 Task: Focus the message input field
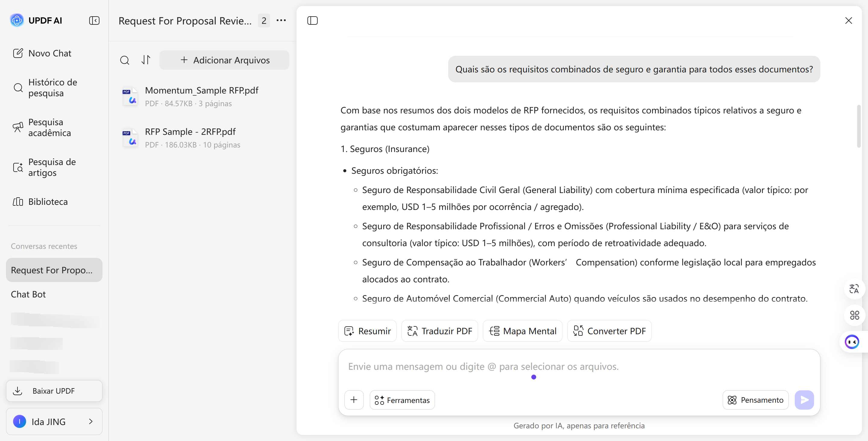coord(579,367)
